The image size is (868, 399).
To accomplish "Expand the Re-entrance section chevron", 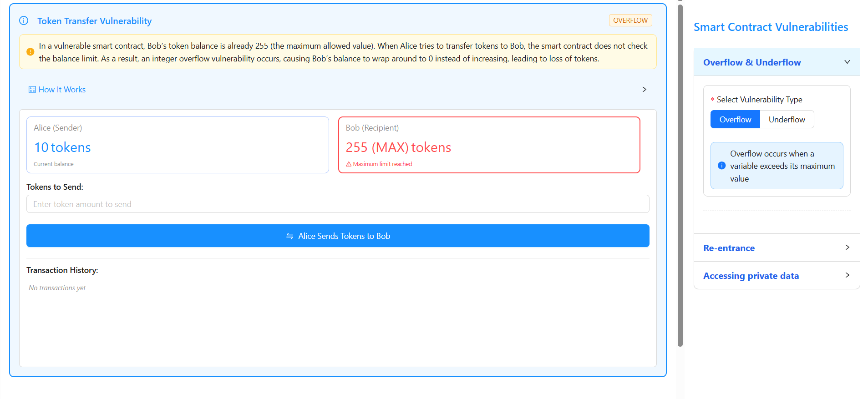I will point(847,247).
